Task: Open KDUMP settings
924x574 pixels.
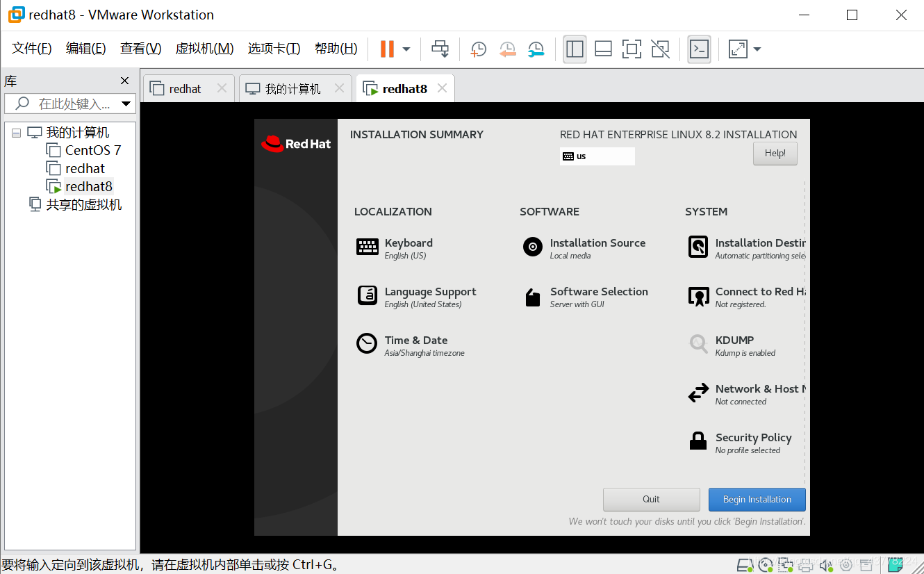Action: tap(732, 345)
